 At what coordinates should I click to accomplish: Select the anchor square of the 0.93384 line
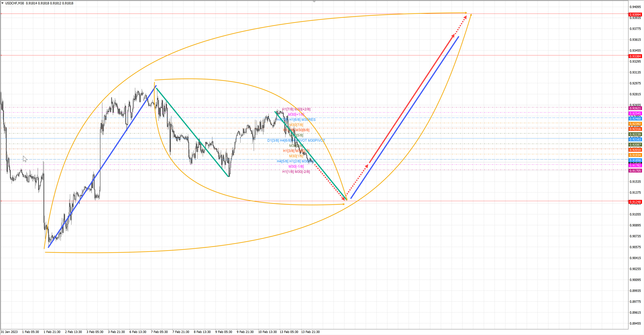(x=1, y=55)
